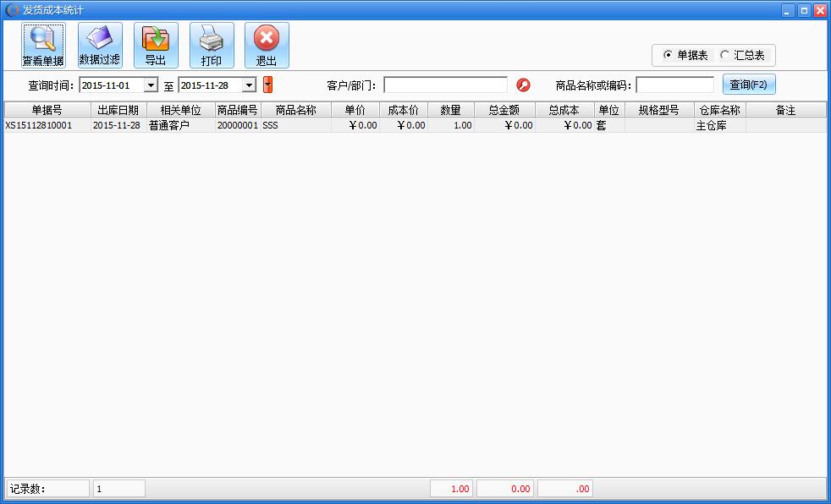Screen dimensions: 831x504
Task: Click the red customer search magnifier icon
Action: point(523,85)
